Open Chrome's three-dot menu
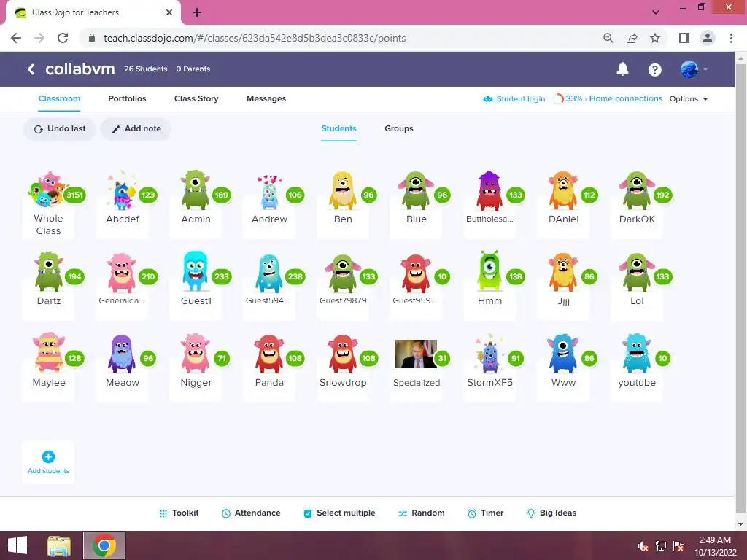 [x=731, y=38]
